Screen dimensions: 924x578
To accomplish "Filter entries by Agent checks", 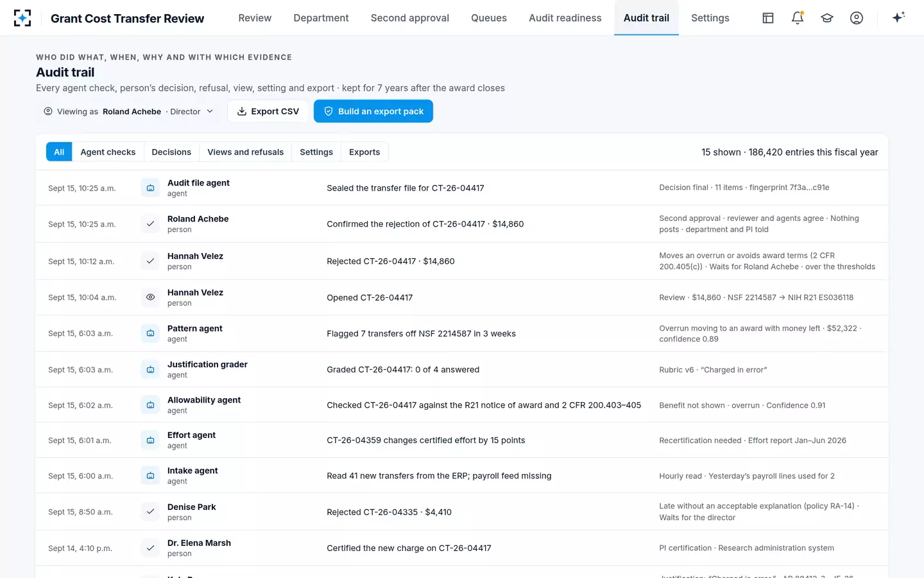I will [108, 152].
